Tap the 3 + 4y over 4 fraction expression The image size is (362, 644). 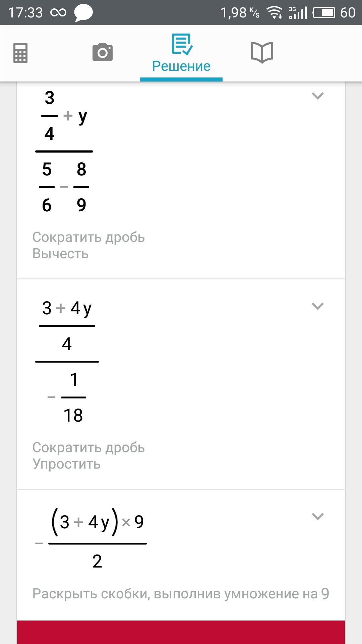click(67, 326)
